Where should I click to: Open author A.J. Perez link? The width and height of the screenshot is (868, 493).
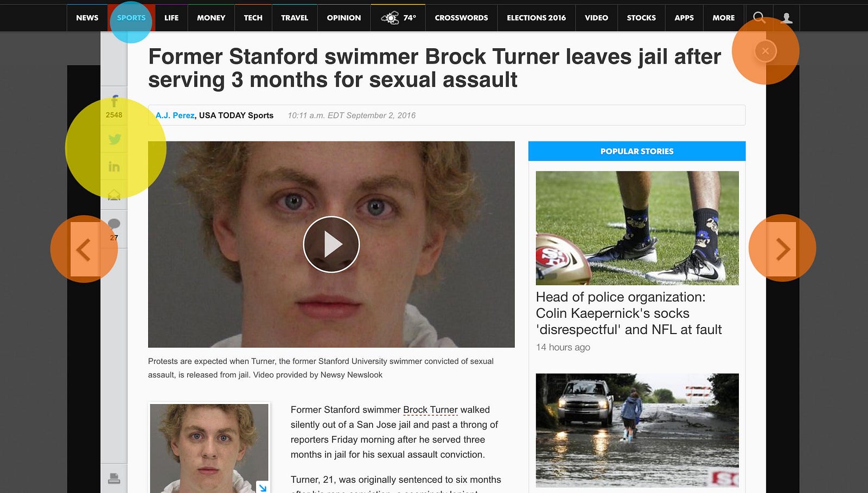175,116
